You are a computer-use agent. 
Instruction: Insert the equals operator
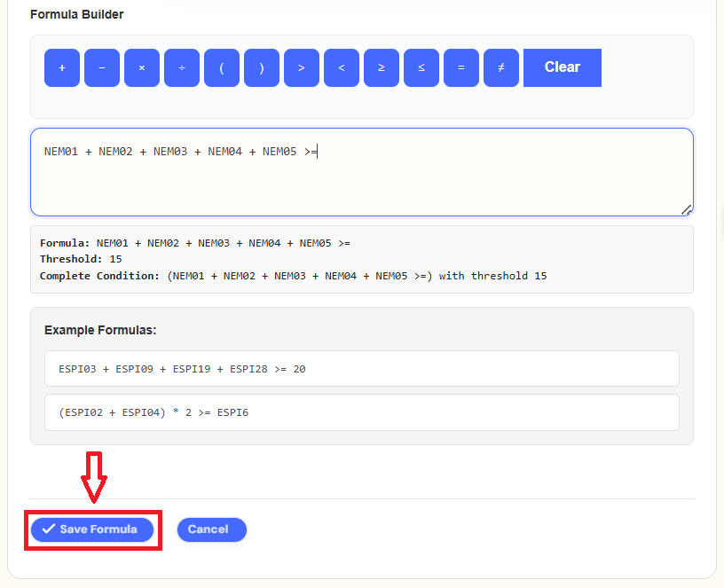(x=461, y=67)
